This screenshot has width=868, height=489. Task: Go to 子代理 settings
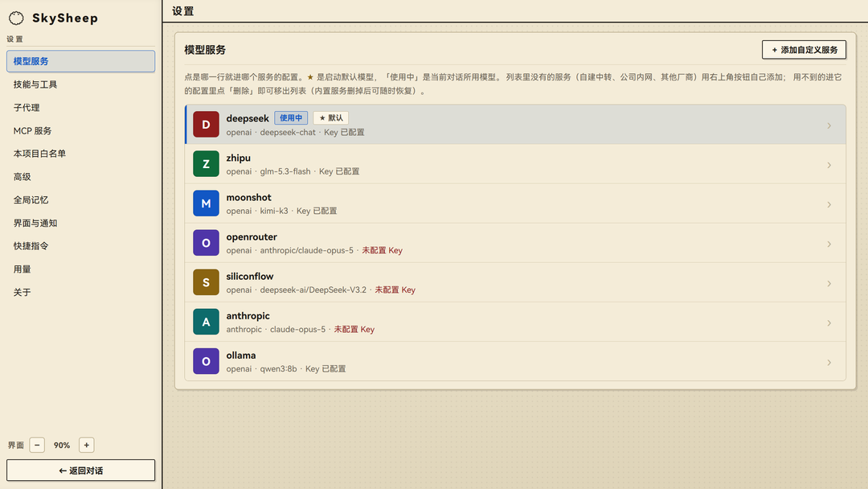tap(81, 108)
